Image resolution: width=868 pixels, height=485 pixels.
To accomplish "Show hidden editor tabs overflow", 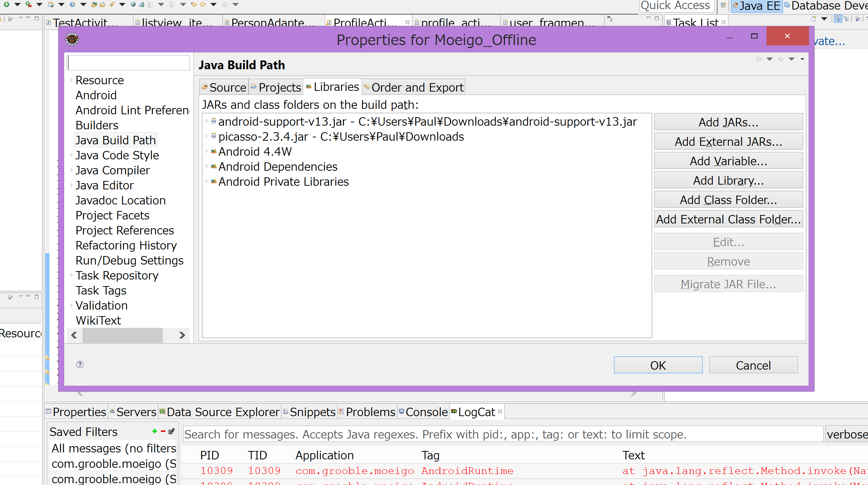I will pyautogui.click(x=610, y=18).
